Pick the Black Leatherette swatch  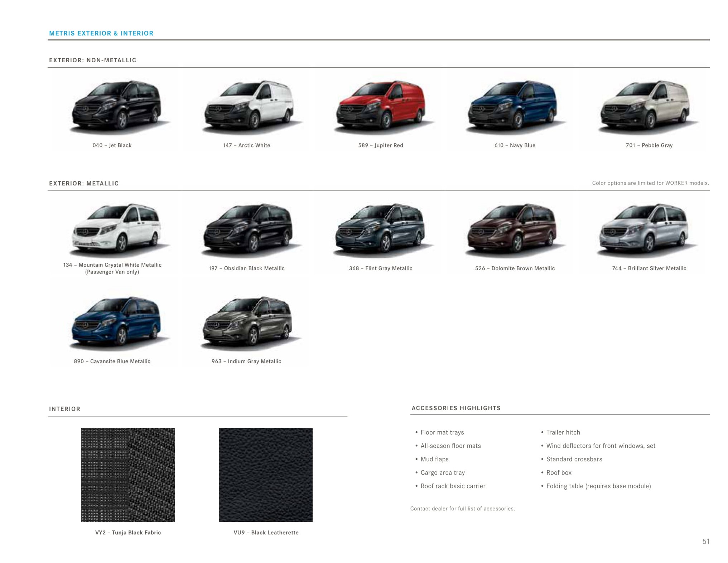click(266, 475)
